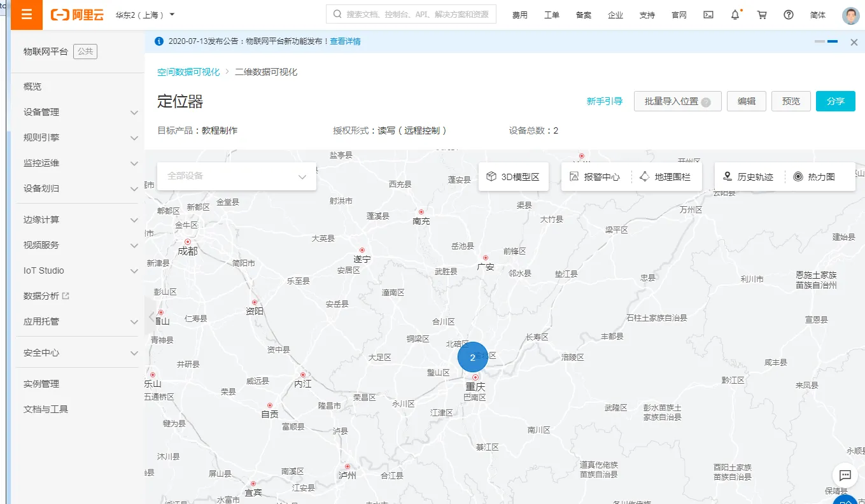The image size is (865, 504).
Task: Click the 批量导入位置 button
Action: [x=677, y=101]
